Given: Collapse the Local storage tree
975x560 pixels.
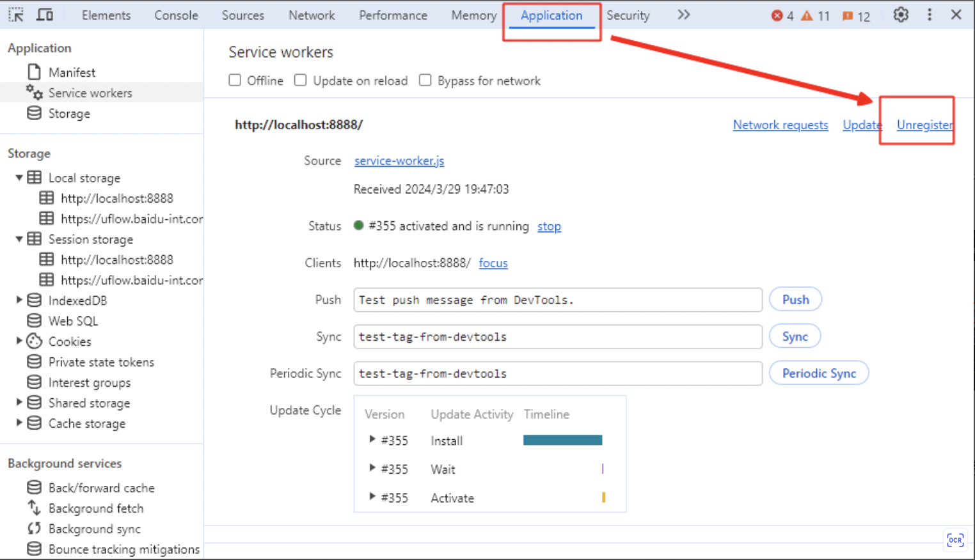Looking at the screenshot, I should 19,178.
